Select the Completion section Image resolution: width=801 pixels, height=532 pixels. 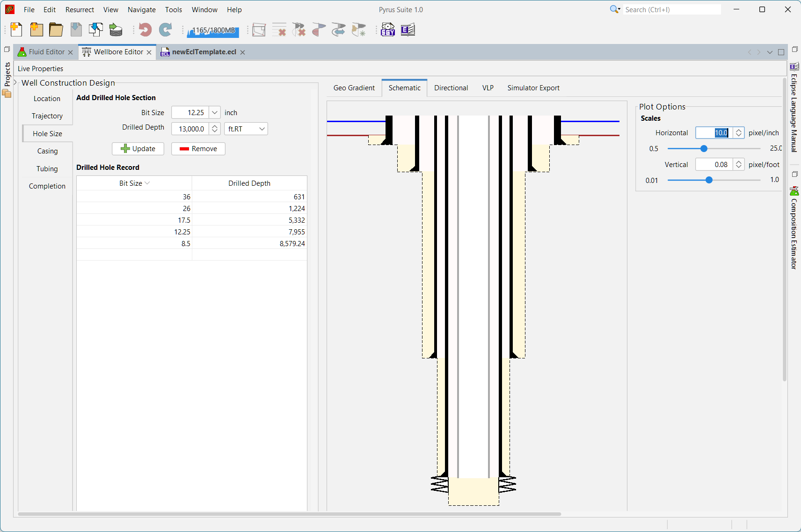tap(47, 186)
